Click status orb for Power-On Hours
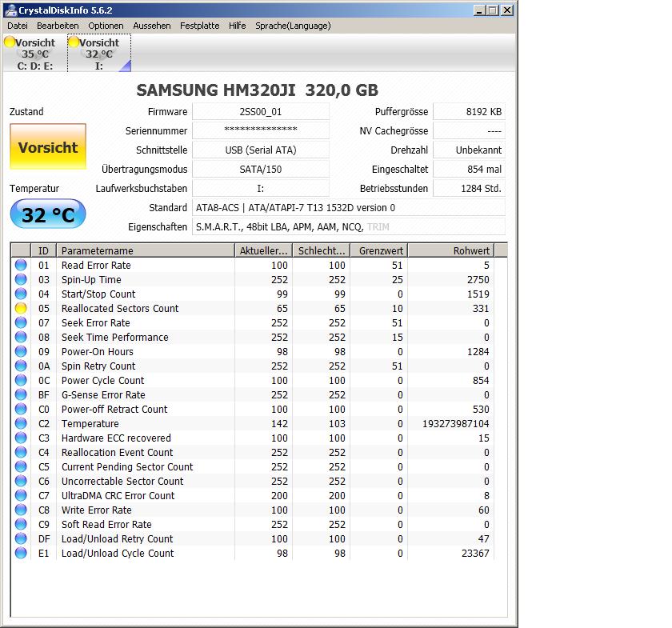This screenshot has width=672, height=628. click(21, 351)
